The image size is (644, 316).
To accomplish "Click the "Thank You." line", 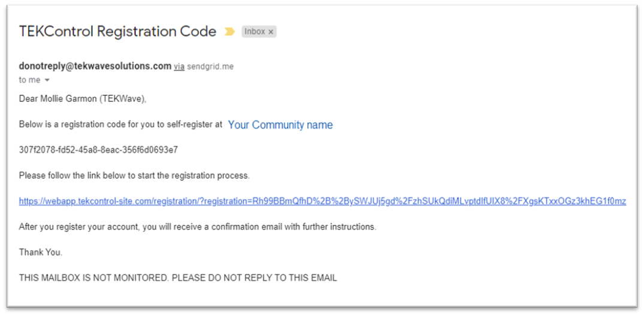I will (41, 252).
